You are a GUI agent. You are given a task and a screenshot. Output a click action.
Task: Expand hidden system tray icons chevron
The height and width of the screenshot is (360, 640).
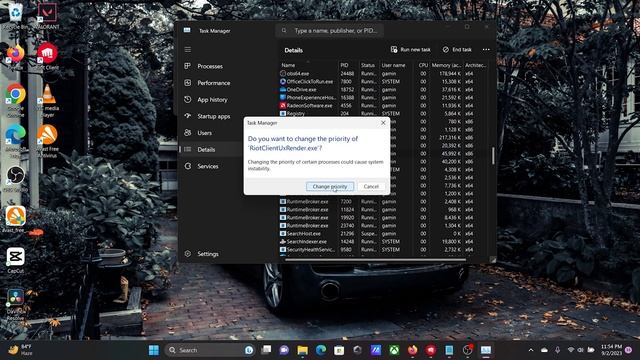(531, 350)
